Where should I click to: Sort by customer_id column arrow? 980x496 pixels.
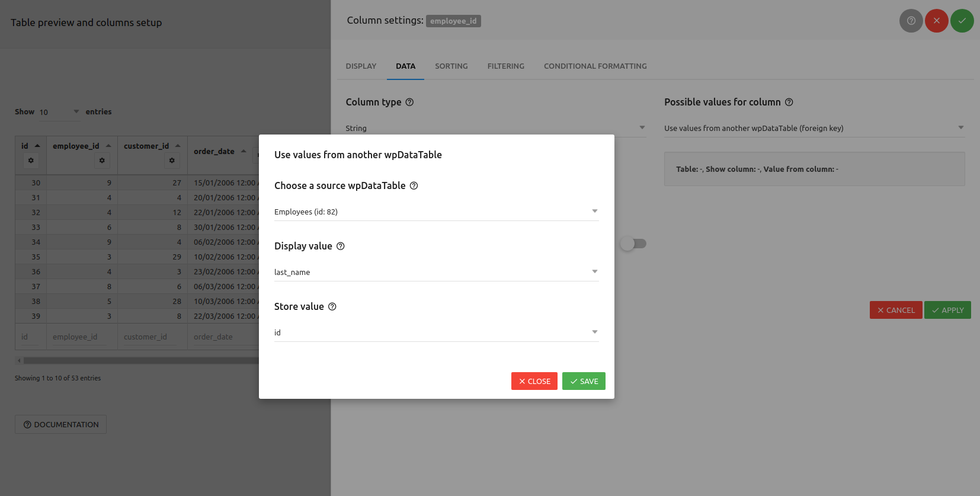click(178, 146)
